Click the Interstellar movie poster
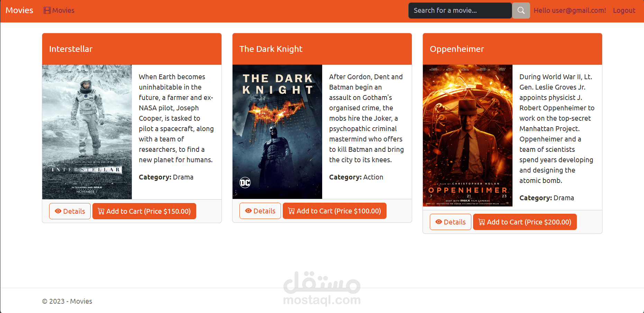 point(87,132)
